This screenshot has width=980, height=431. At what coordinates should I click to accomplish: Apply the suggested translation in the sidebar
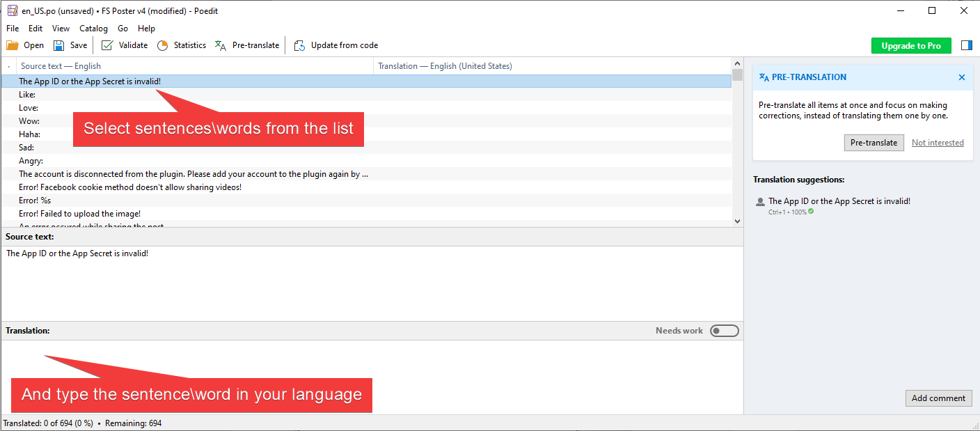tap(839, 201)
